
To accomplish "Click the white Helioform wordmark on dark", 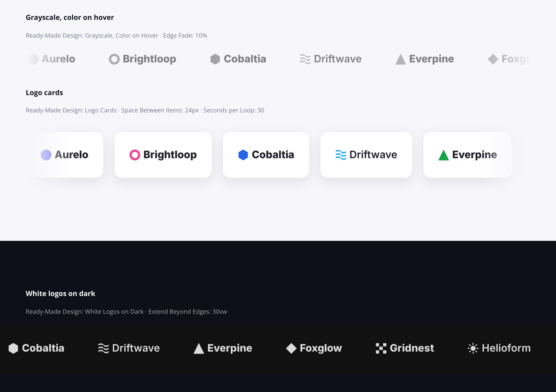I will click(506, 348).
